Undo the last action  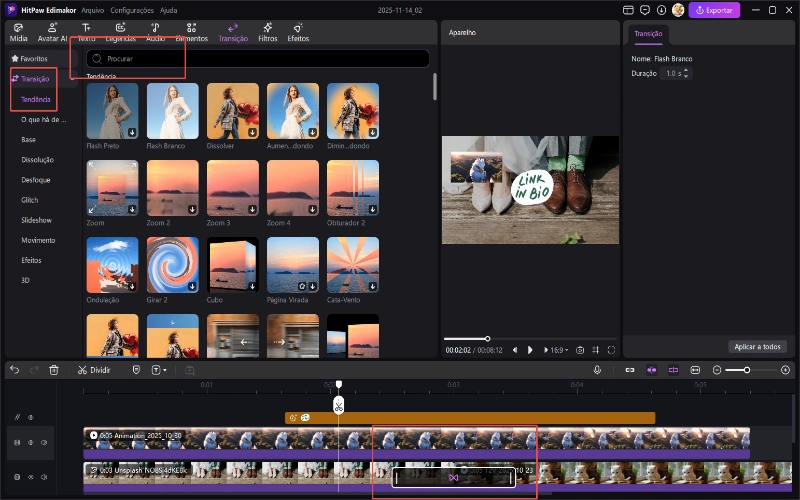pos(14,370)
